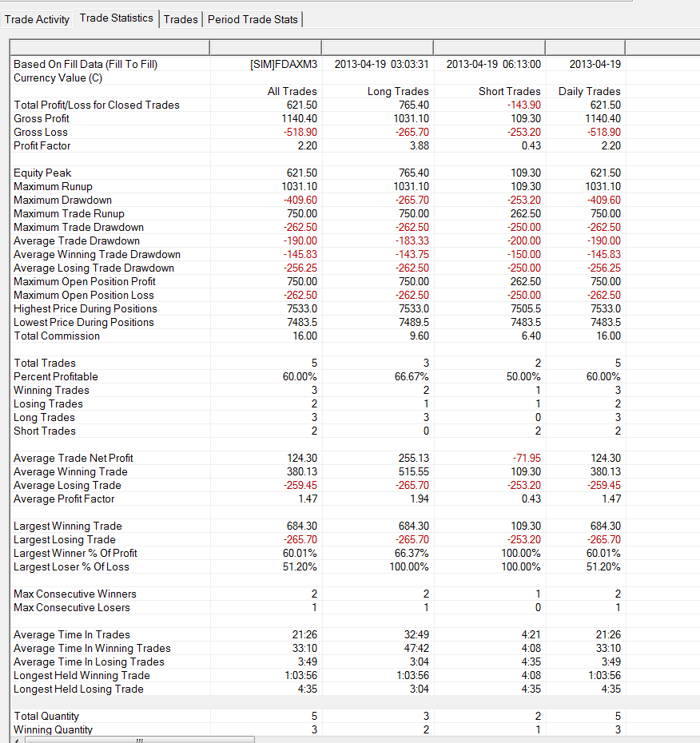700x743 pixels.
Task: Click the horizontal scrollbar left arrow
Action: [18, 740]
